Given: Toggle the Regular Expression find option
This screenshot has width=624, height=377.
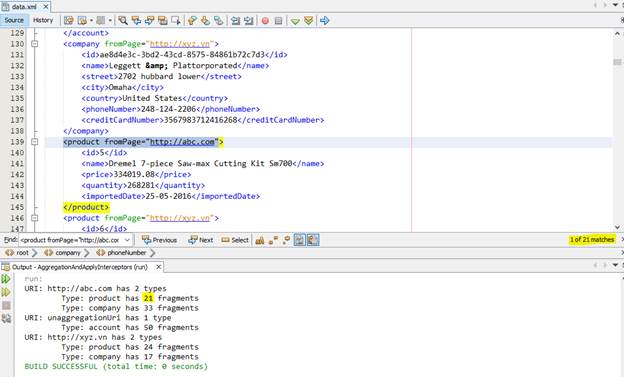Looking at the screenshot, I should pyautogui.click(x=286, y=240).
